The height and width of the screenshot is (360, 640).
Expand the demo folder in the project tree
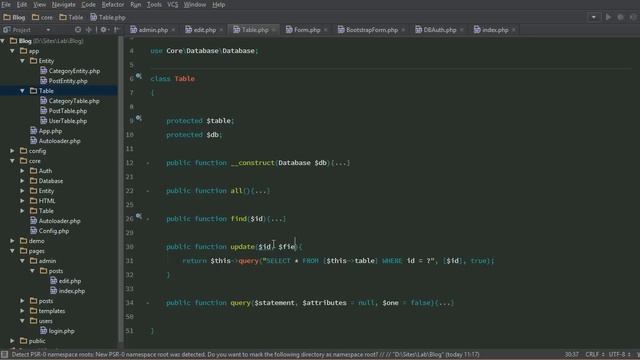12,241
